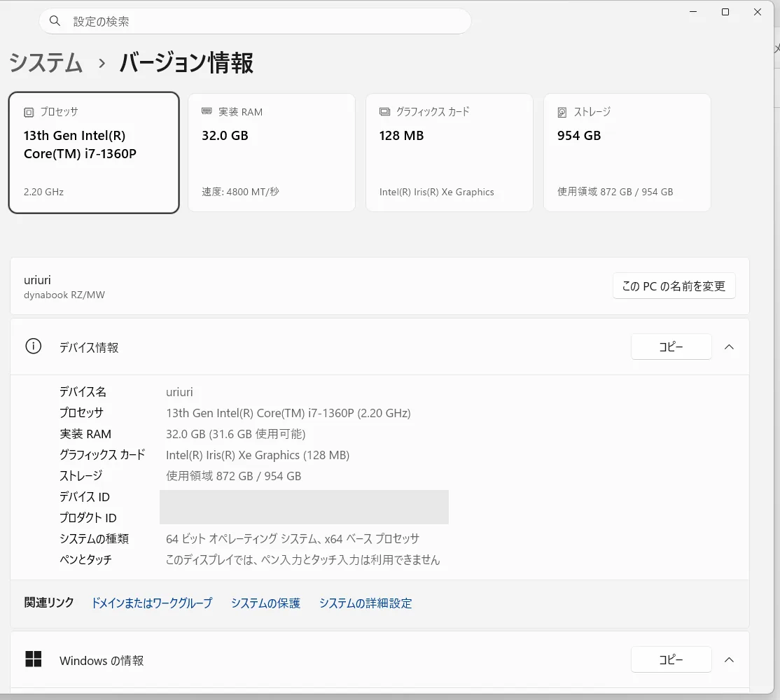Click 64 ビット オペレーティング システム value
This screenshot has height=700, width=780.
click(x=293, y=539)
